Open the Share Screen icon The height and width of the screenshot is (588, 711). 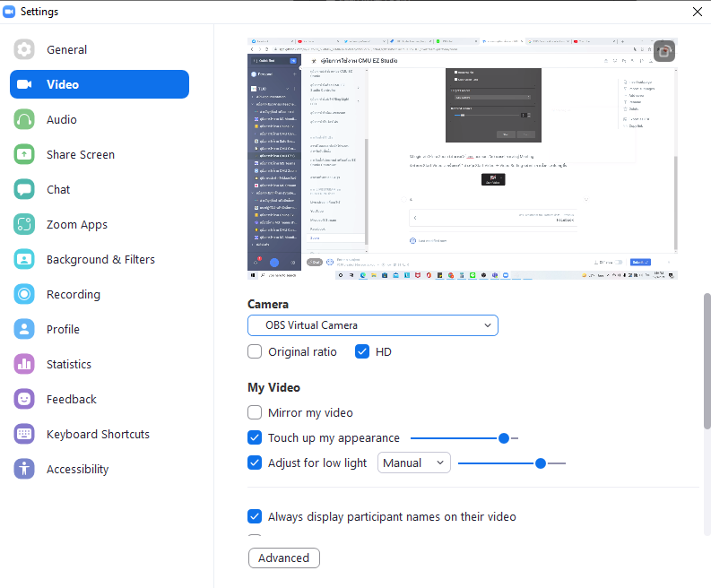tap(24, 154)
